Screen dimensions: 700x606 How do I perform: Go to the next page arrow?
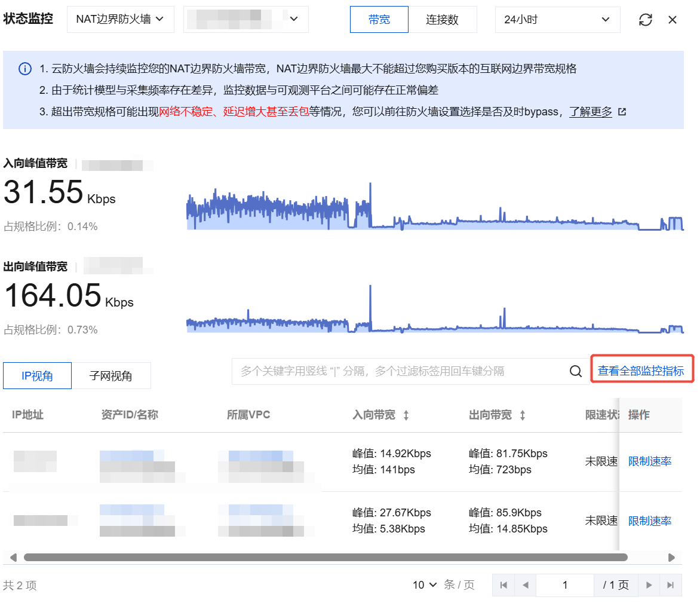point(649,585)
